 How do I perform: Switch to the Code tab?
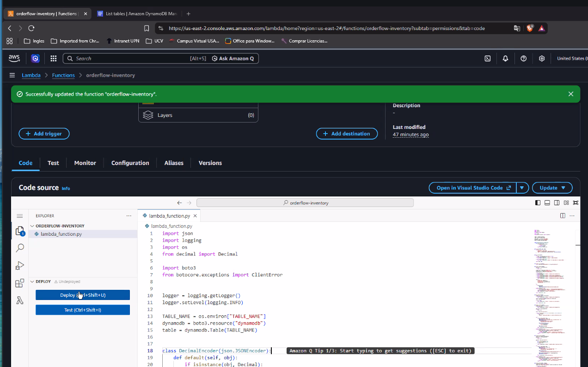coord(25,163)
